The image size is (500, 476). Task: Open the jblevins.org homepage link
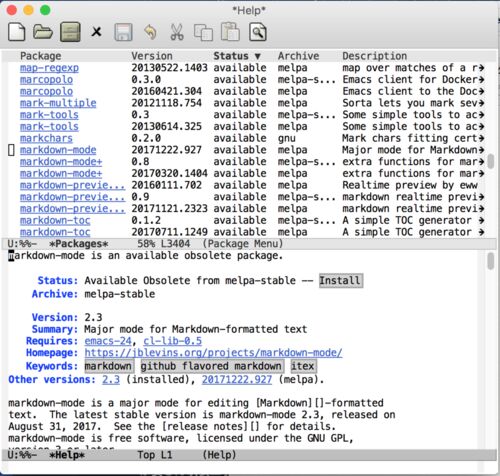(x=213, y=352)
